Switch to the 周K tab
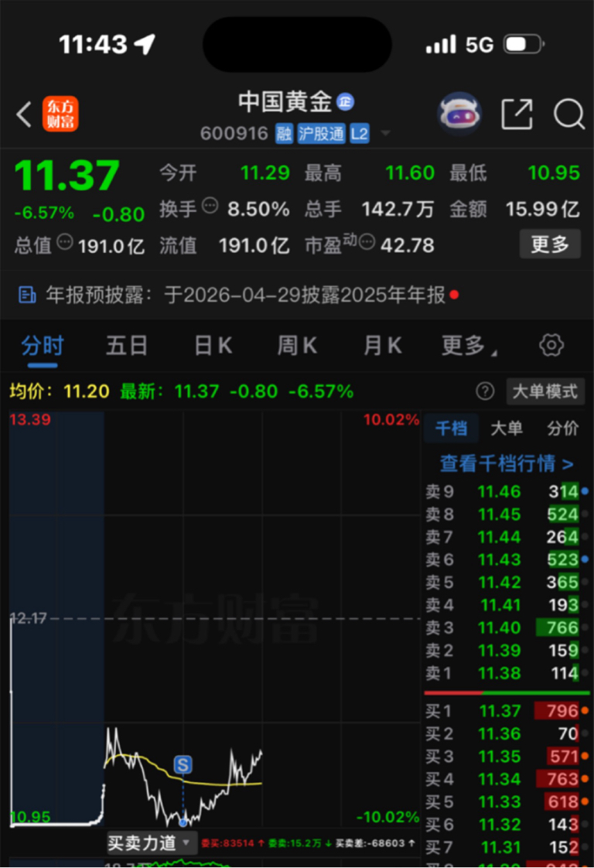 [297, 346]
